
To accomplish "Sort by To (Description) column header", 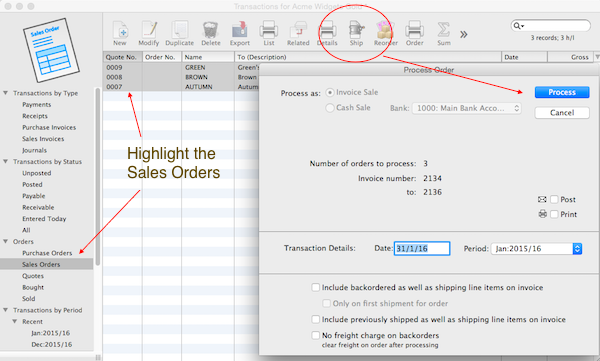I will pyautogui.click(x=368, y=57).
